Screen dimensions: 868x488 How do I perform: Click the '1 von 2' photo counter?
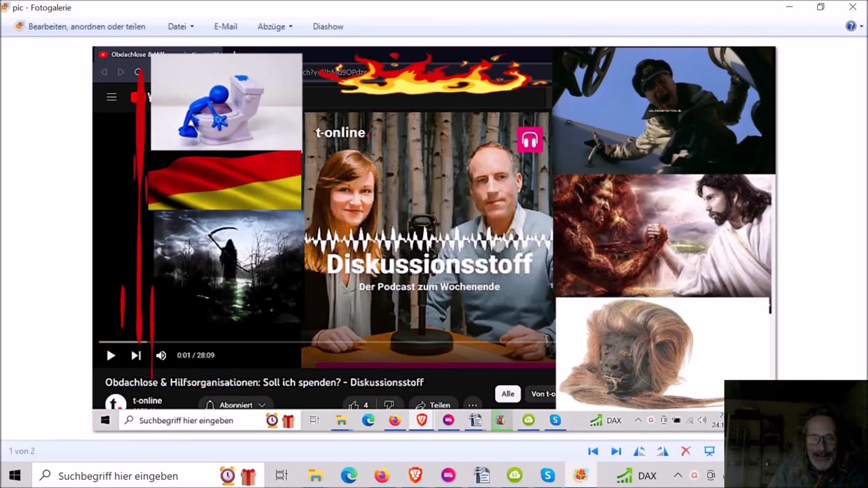click(22, 451)
